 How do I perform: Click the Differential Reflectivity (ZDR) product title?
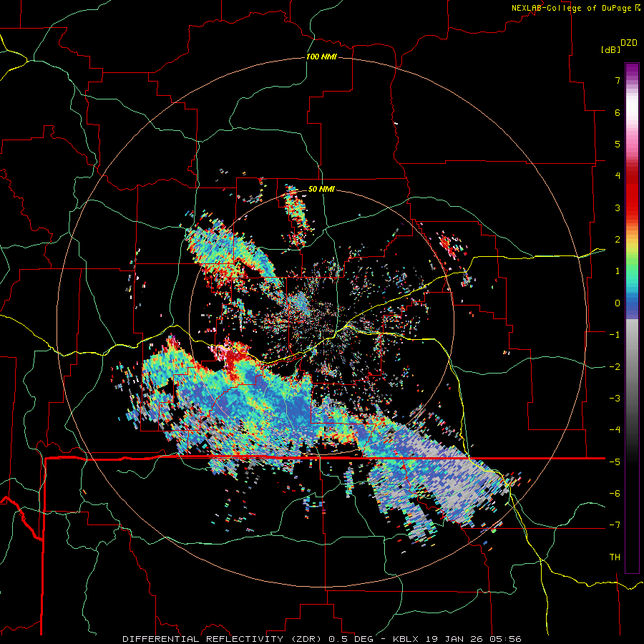pos(223,639)
